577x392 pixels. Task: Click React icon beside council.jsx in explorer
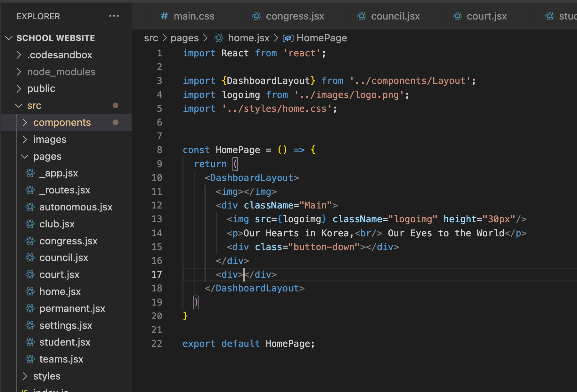[x=30, y=257]
